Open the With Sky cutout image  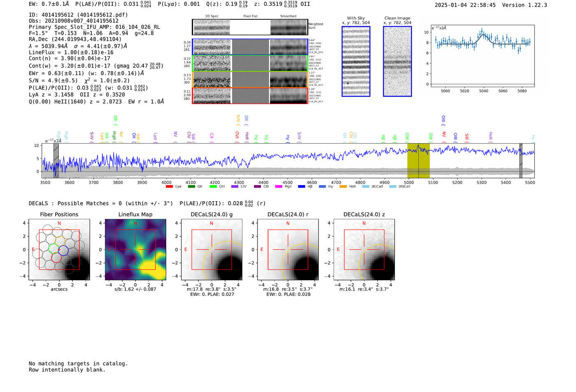pos(356,61)
